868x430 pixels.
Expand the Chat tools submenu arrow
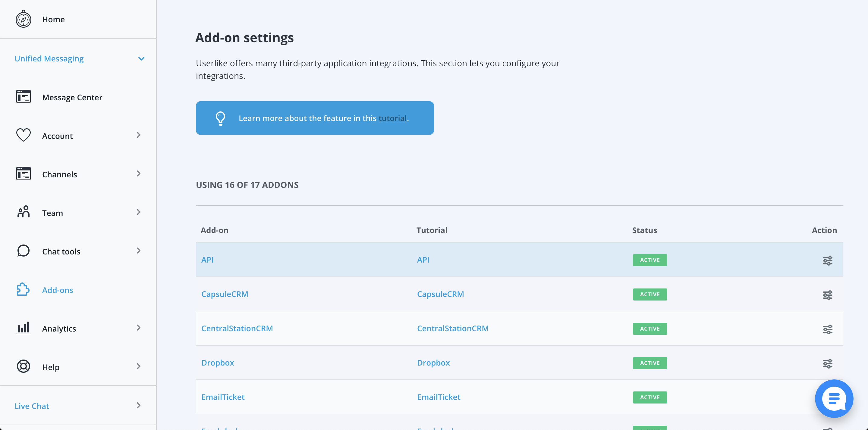click(x=139, y=251)
